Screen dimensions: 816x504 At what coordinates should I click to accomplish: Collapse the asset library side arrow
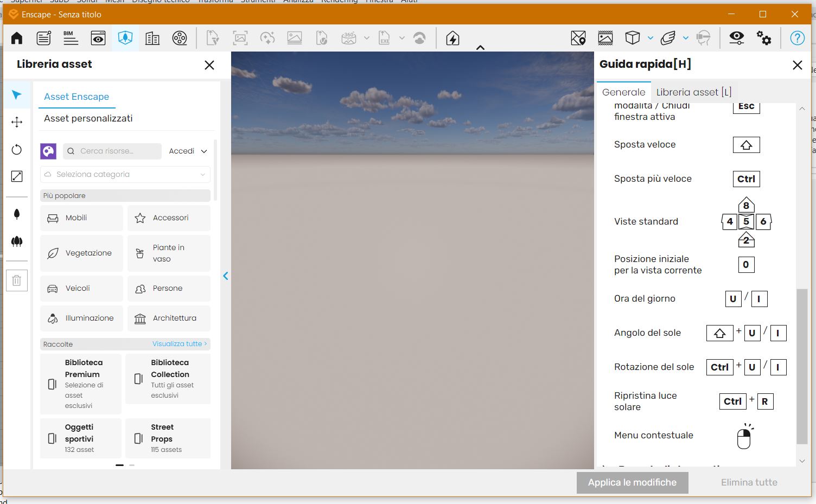226,276
